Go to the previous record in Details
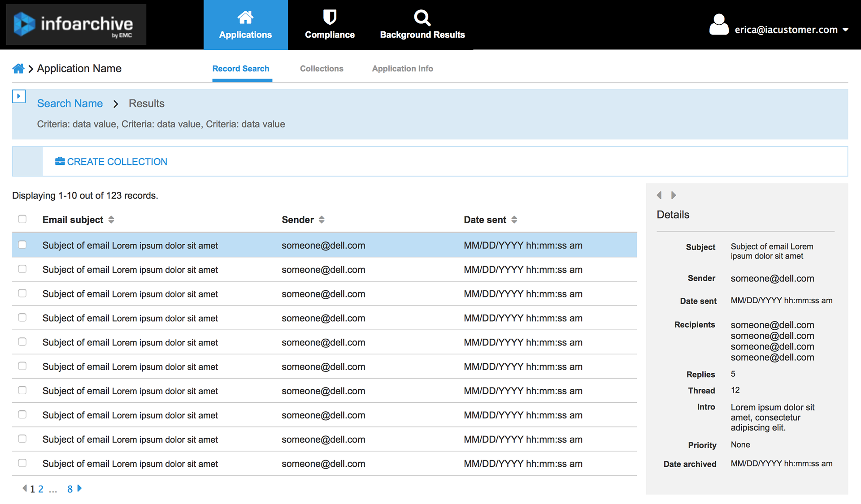This screenshot has height=504, width=861. pyautogui.click(x=659, y=195)
